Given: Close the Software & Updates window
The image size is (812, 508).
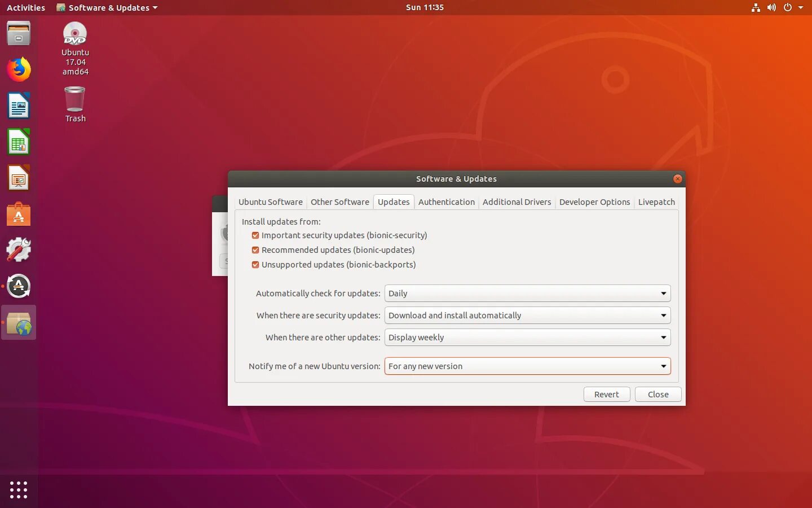Looking at the screenshot, I should coord(678,179).
